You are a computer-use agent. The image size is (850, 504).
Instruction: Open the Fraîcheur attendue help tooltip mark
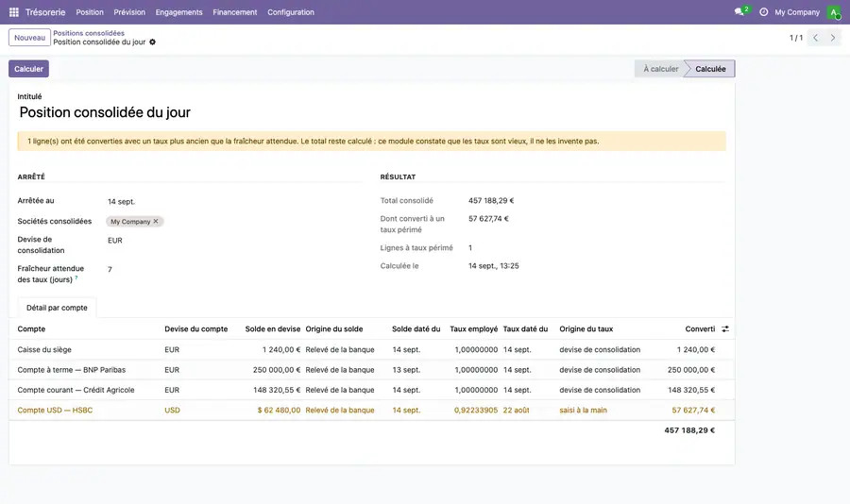(x=76, y=277)
